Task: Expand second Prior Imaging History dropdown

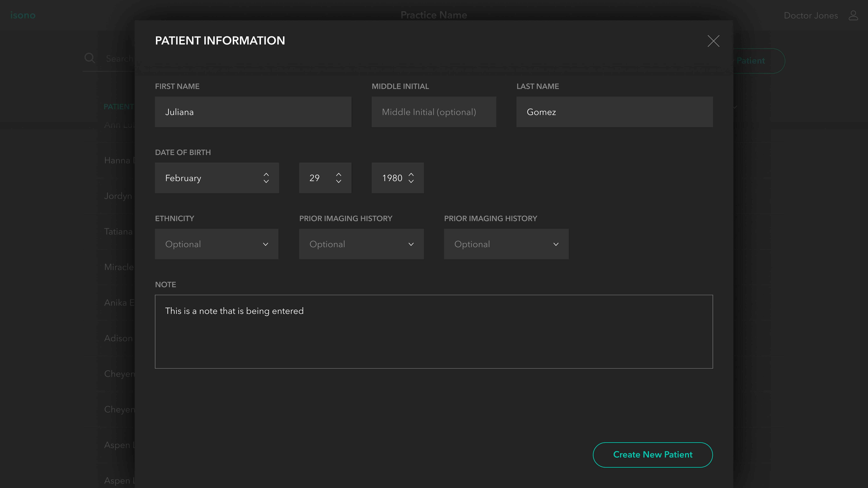Action: click(x=506, y=244)
